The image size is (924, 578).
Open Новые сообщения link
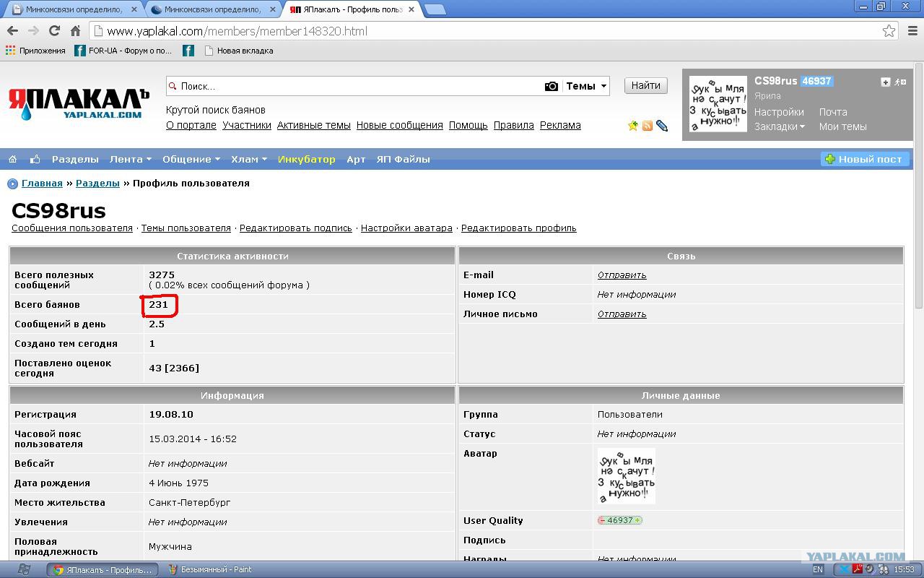[x=400, y=125]
